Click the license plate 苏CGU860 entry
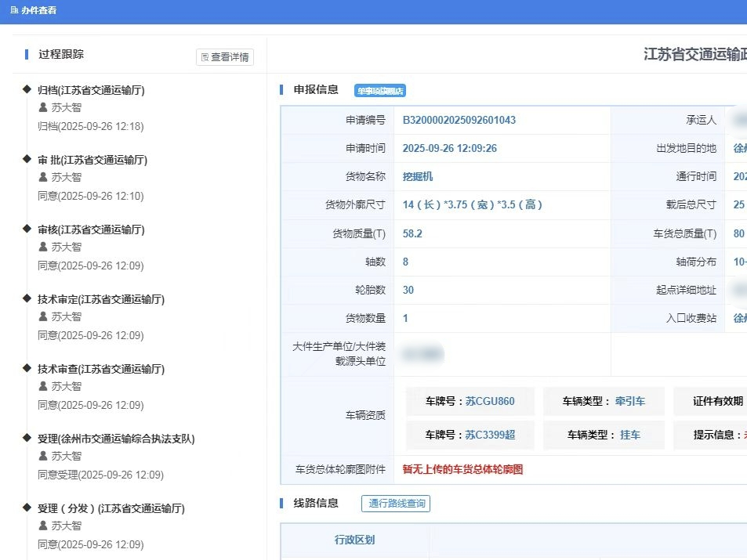 (x=470, y=401)
